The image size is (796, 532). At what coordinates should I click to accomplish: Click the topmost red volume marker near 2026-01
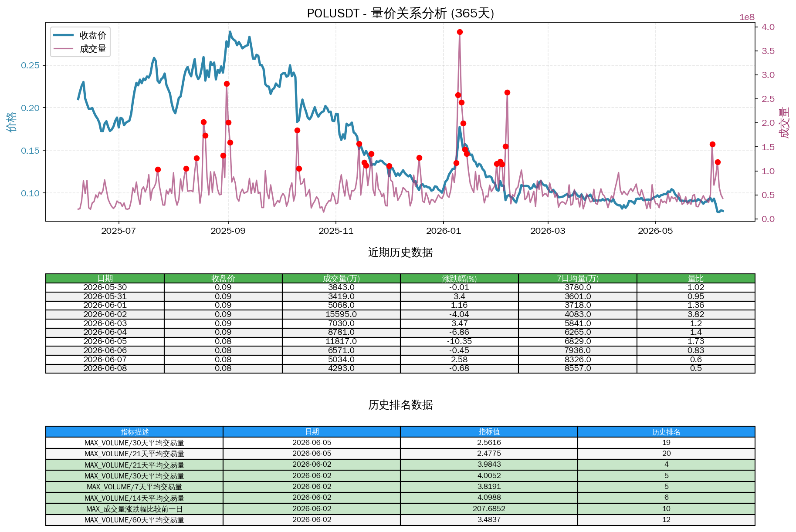click(x=460, y=32)
